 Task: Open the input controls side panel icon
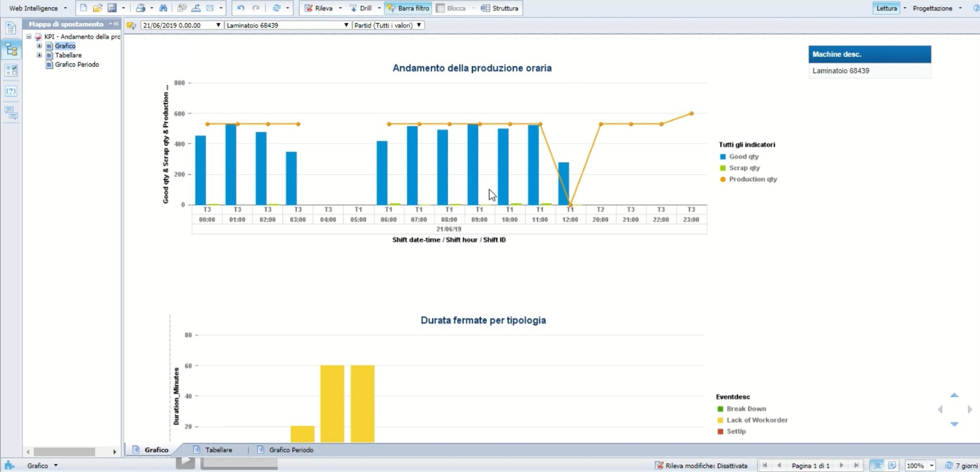[11, 70]
